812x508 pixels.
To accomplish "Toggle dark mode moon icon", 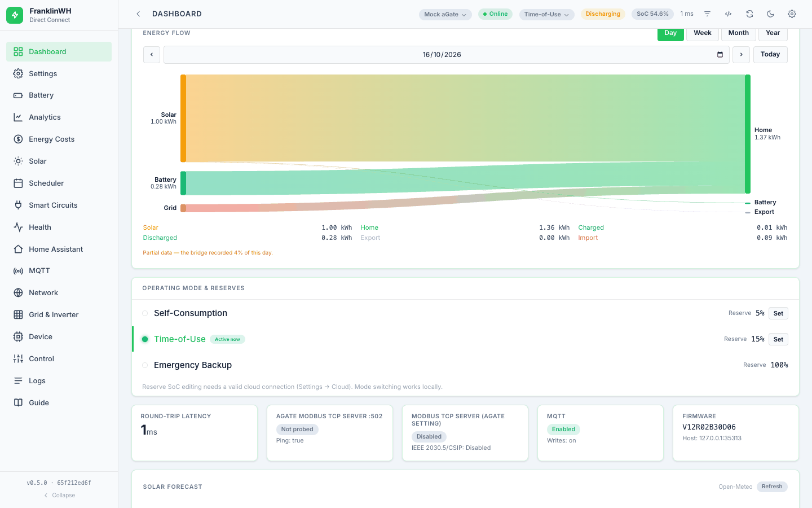I will 771,14.
